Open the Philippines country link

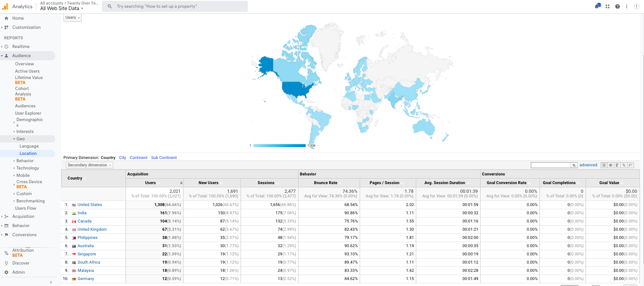coord(88,238)
